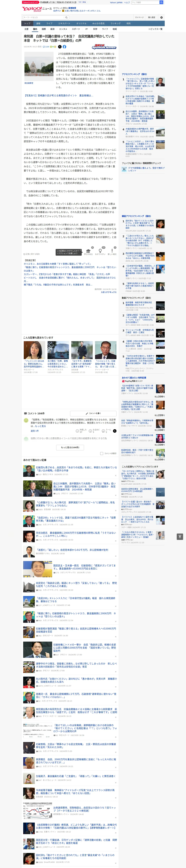Open 【写真あり】宮崎謙介氏 link
The image size is (186, 868).
(x=58, y=95)
